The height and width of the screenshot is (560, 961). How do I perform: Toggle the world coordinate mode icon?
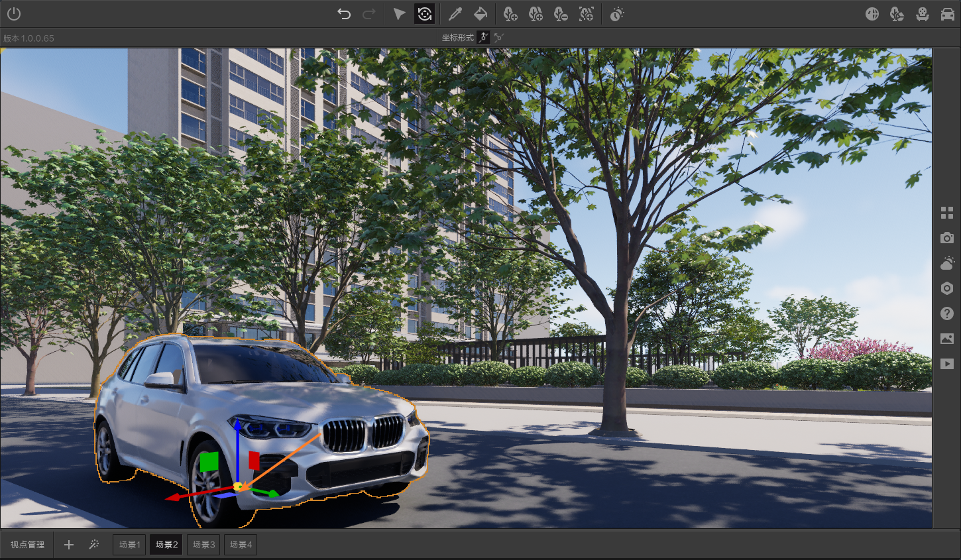[x=499, y=38]
